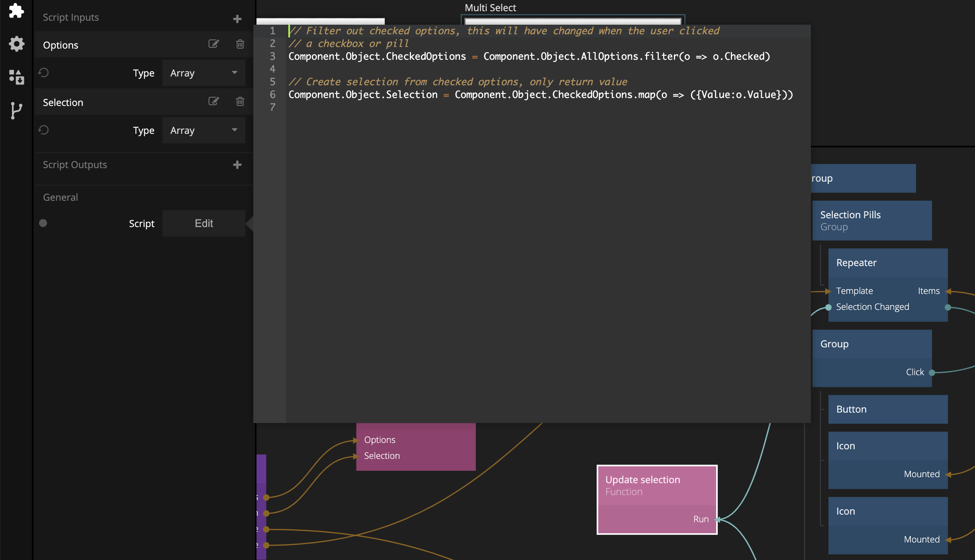Open the puzzle-piece components sidebar icon
The height and width of the screenshot is (560, 975).
(x=16, y=11)
